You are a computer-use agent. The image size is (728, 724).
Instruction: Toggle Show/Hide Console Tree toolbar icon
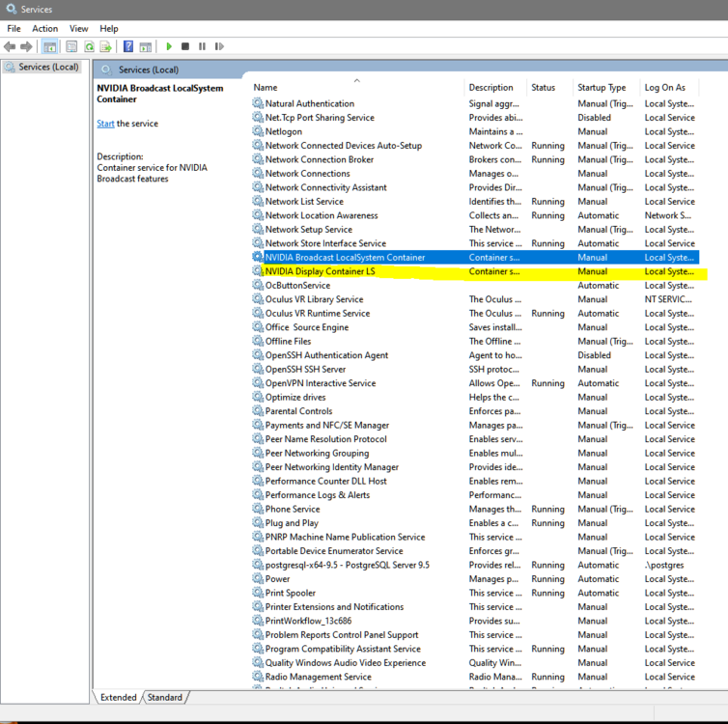49,46
